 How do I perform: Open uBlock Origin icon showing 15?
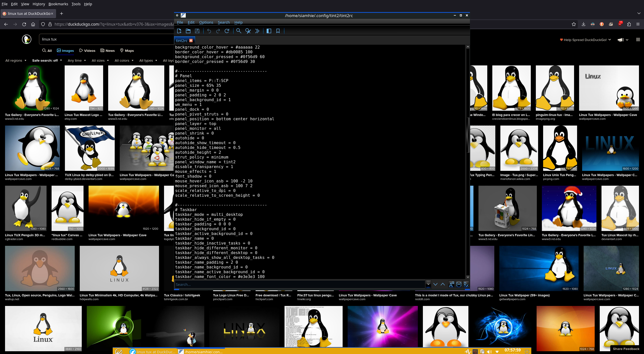(620, 24)
